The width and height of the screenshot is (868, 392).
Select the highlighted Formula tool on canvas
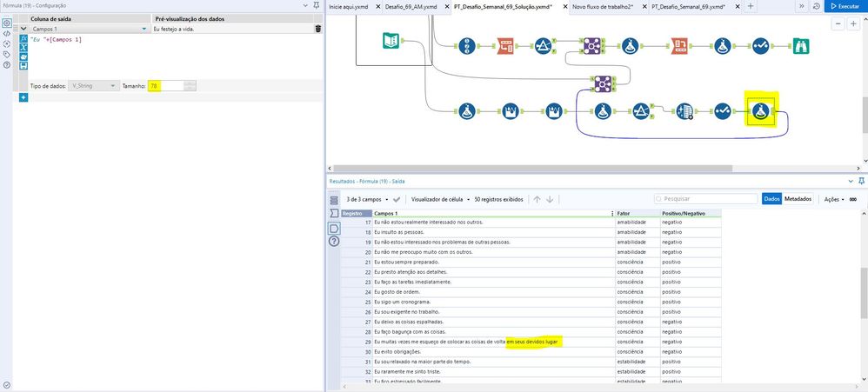(762, 111)
